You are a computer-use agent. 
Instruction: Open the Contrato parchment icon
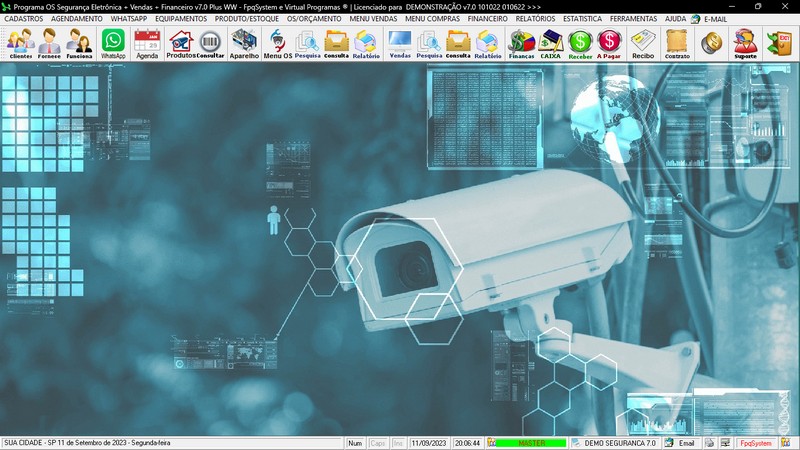point(677,44)
